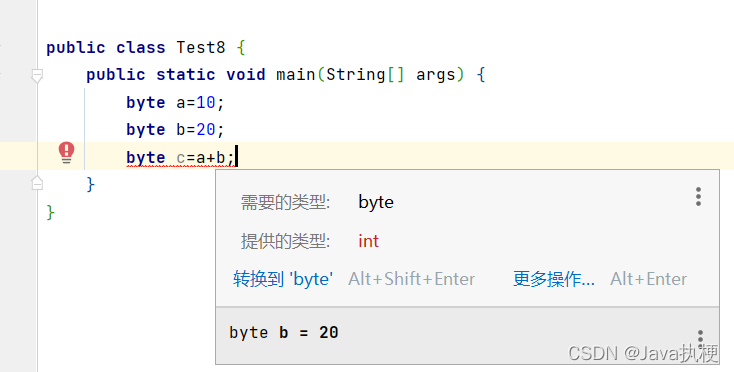Click the closing fold marker of main
The height and width of the screenshot is (372, 734).
tap(37, 183)
